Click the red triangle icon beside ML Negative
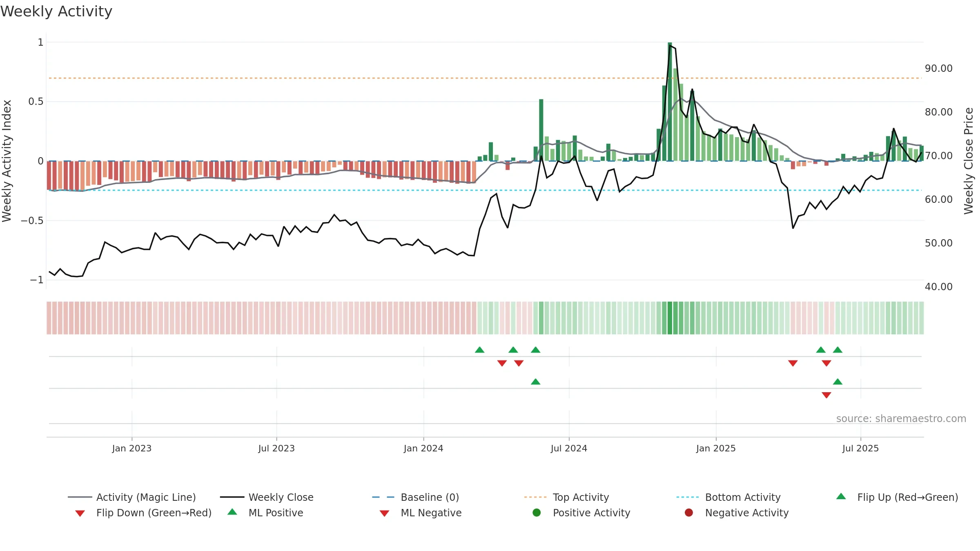Viewport: 980px width, 551px height. point(384,513)
